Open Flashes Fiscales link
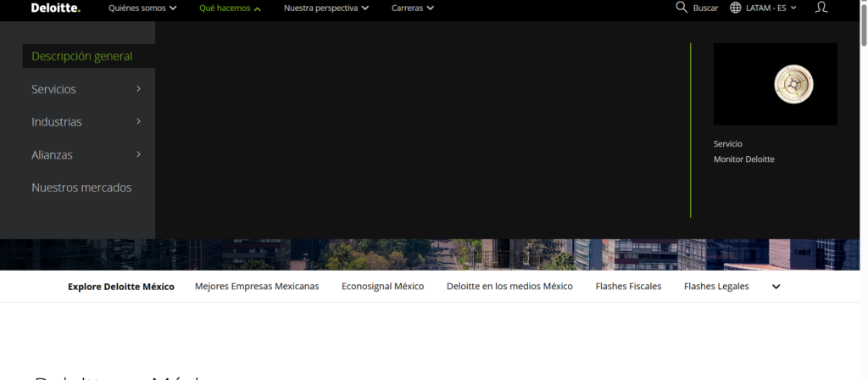Screen dimensions: 868x380 [628, 287]
